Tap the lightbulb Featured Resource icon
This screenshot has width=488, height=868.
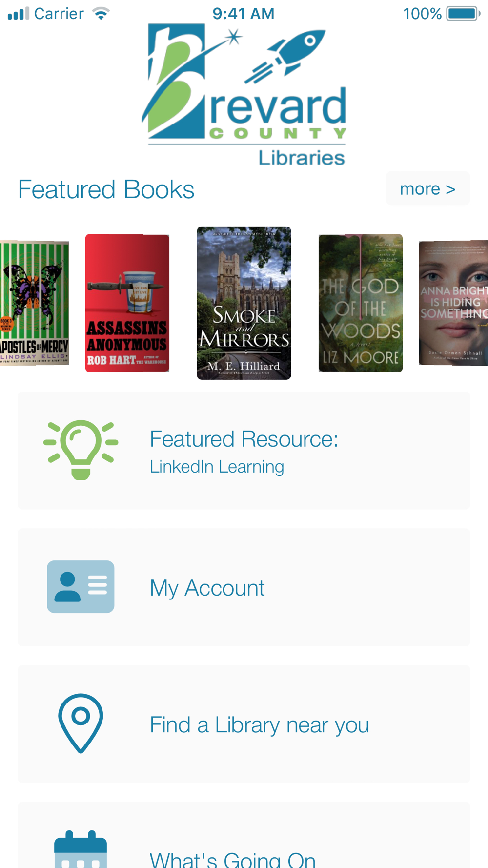81,450
